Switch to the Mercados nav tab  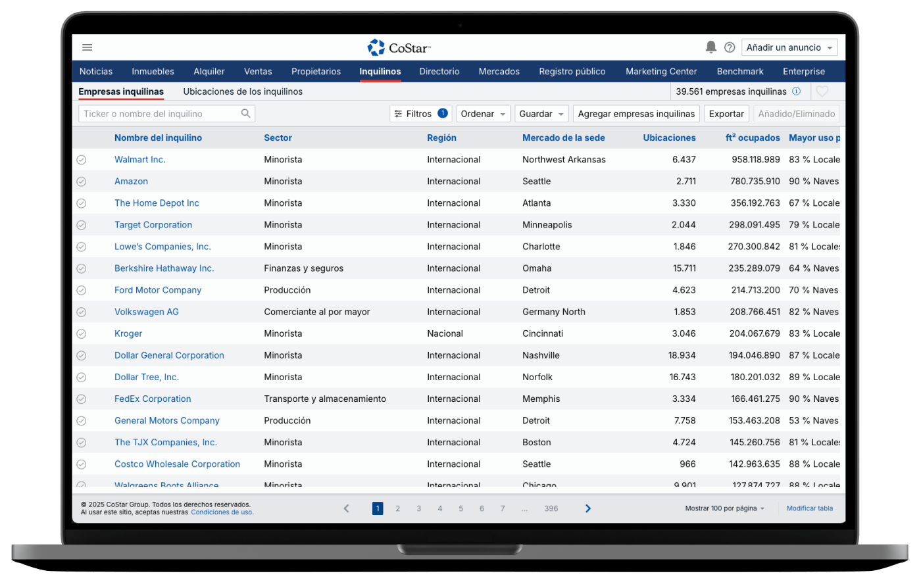pyautogui.click(x=499, y=72)
